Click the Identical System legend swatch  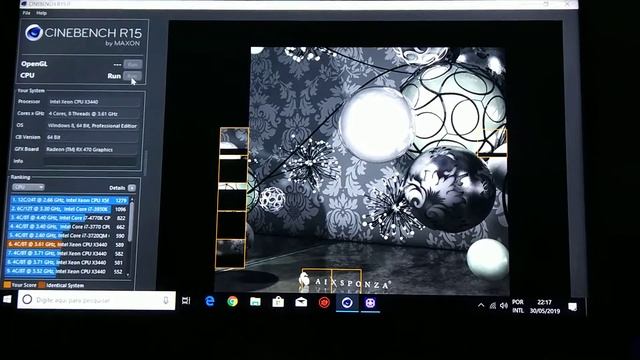(42, 285)
